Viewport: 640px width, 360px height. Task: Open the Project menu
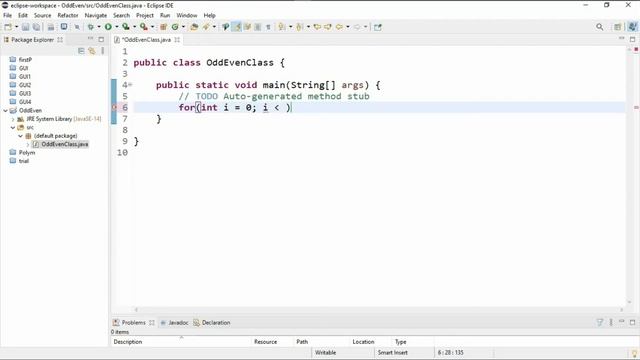pyautogui.click(x=145, y=15)
